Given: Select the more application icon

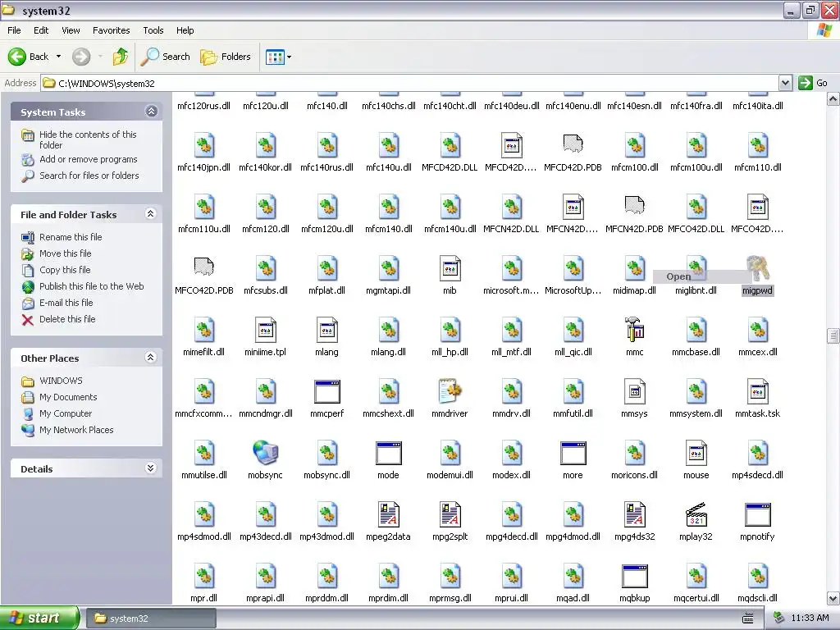Looking at the screenshot, I should (x=573, y=453).
